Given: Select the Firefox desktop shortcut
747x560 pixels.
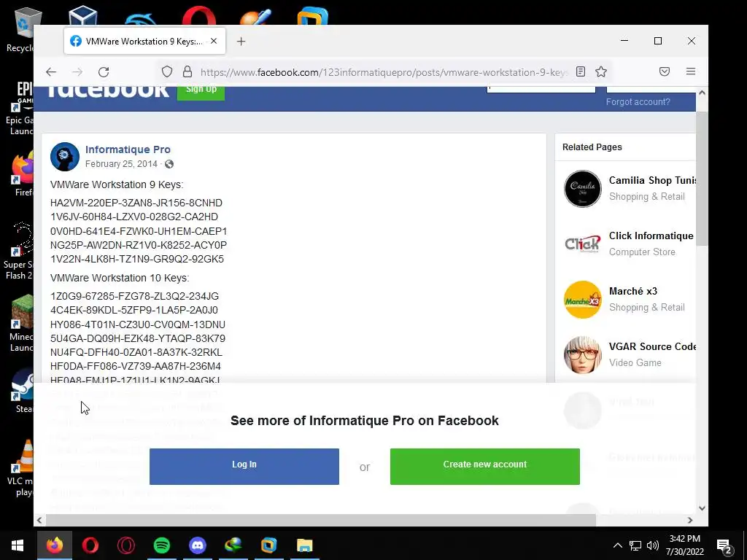Looking at the screenshot, I should point(23,174).
